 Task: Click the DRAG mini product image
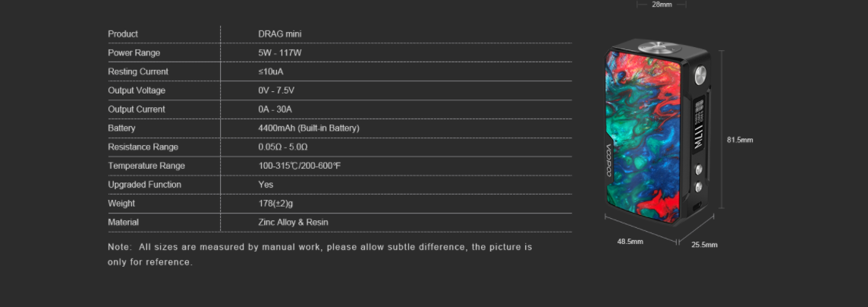pos(658,132)
